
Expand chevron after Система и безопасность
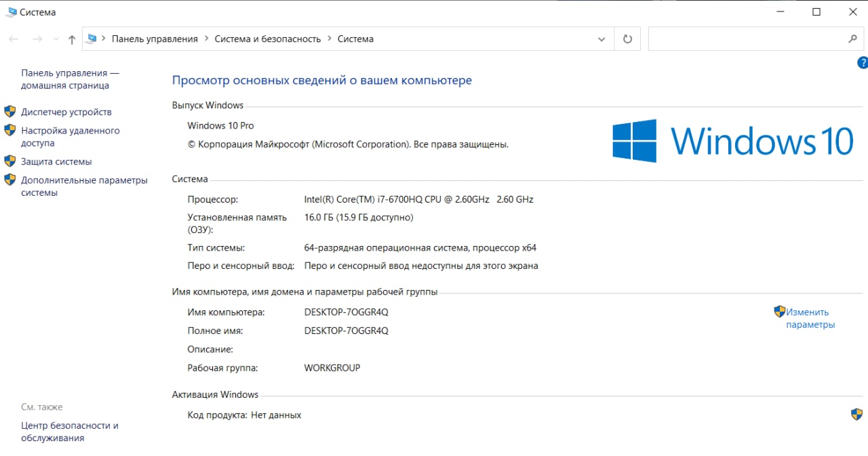tap(330, 39)
